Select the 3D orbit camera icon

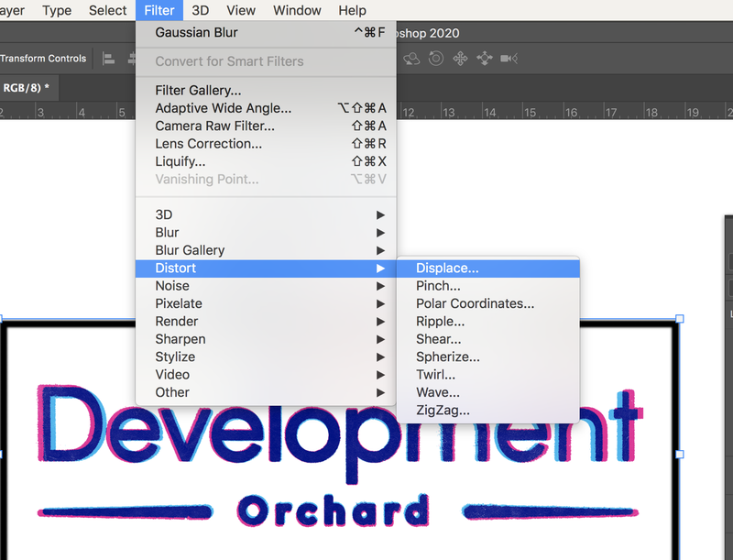point(411,59)
